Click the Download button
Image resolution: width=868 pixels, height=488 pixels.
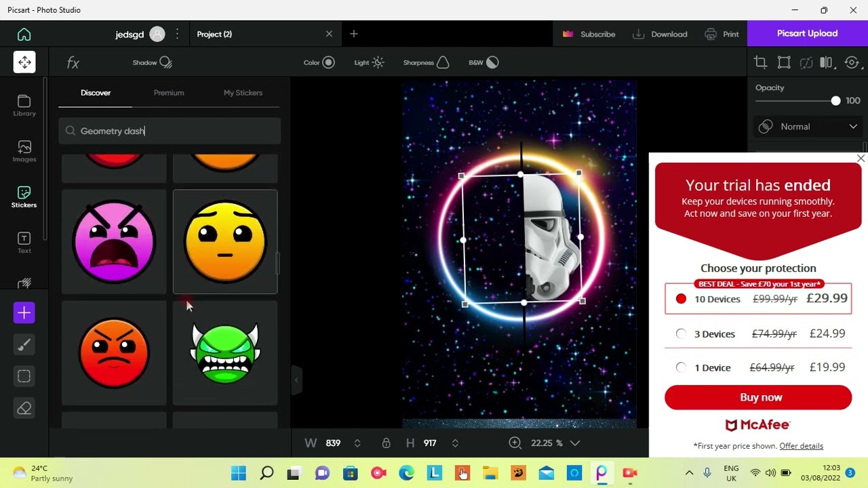click(660, 34)
